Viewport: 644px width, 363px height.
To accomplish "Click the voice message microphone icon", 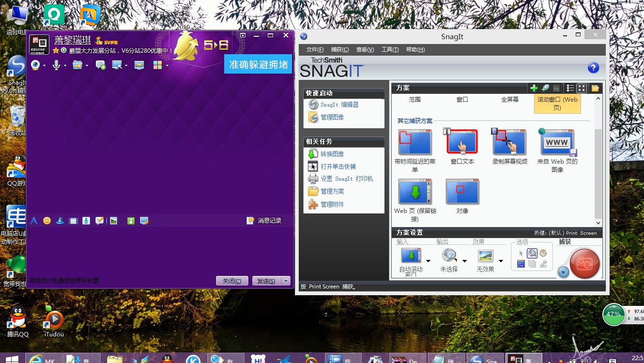I will pyautogui.click(x=86, y=221).
